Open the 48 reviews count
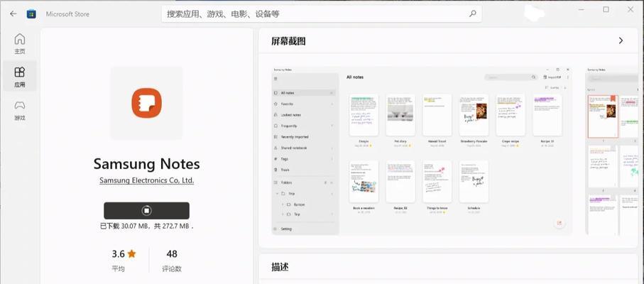This screenshot has height=284, width=644. pos(172,254)
